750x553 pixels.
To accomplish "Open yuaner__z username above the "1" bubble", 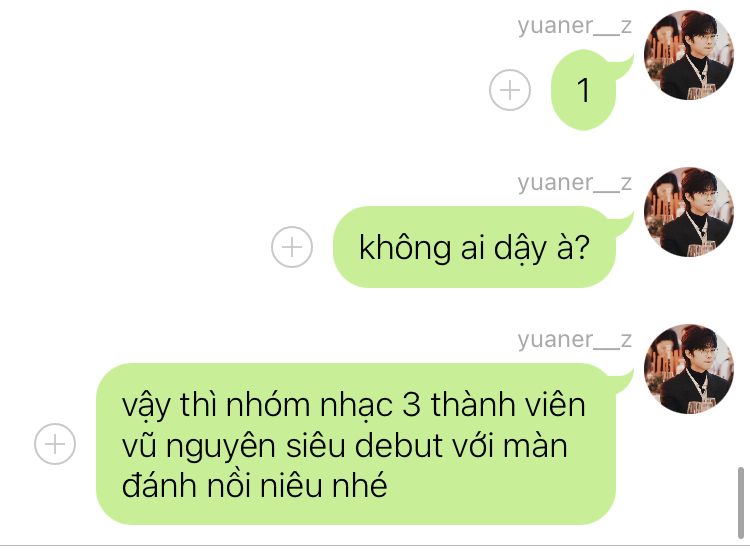I will click(x=574, y=26).
